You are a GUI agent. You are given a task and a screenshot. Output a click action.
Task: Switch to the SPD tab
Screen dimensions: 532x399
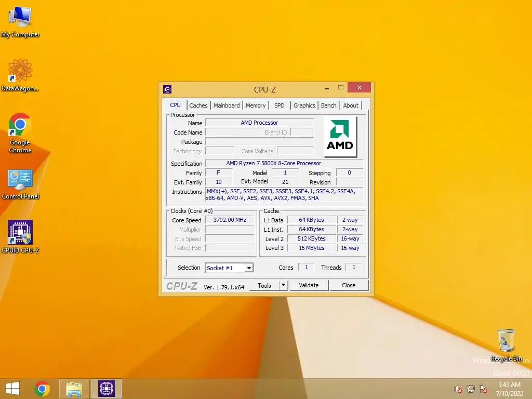pos(280,105)
